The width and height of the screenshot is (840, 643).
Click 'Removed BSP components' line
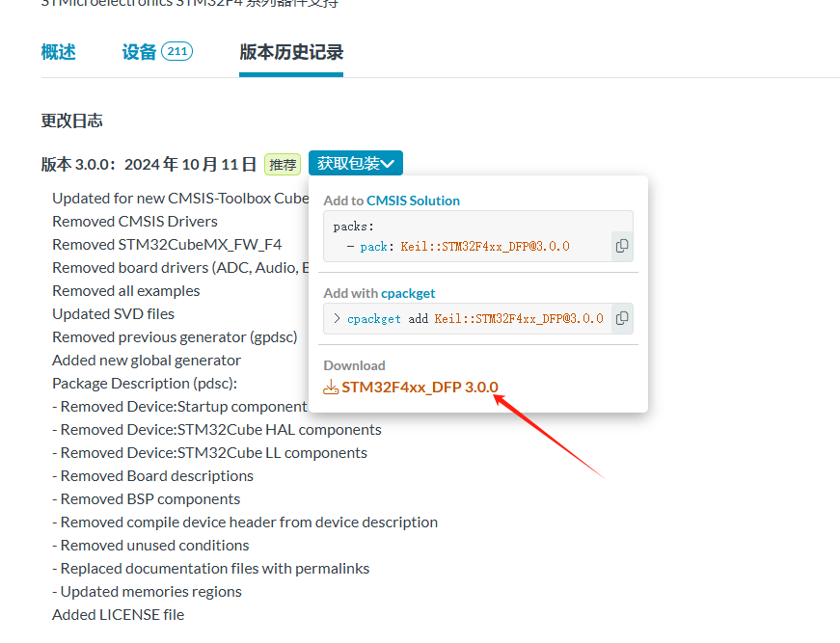(x=147, y=499)
